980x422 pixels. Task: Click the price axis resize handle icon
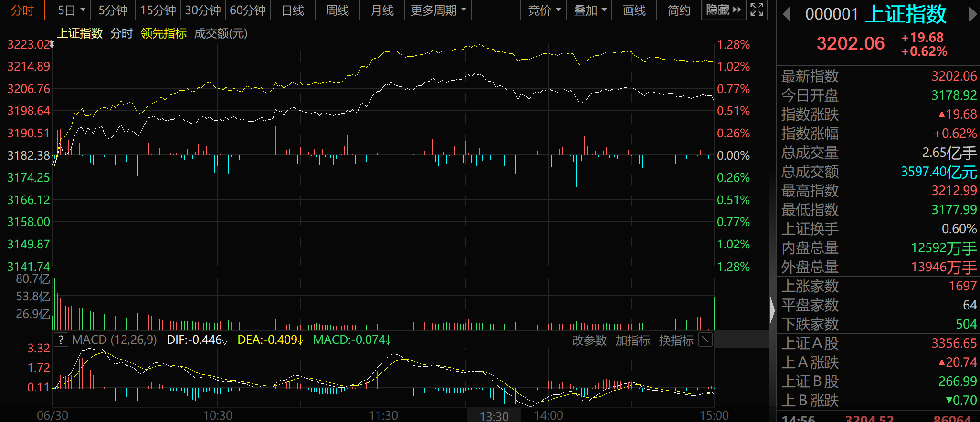click(x=52, y=44)
